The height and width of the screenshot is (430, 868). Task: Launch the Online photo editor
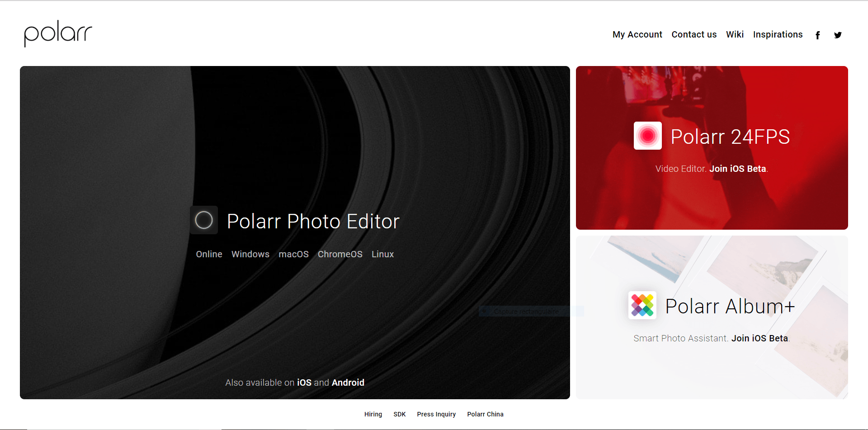pos(209,254)
